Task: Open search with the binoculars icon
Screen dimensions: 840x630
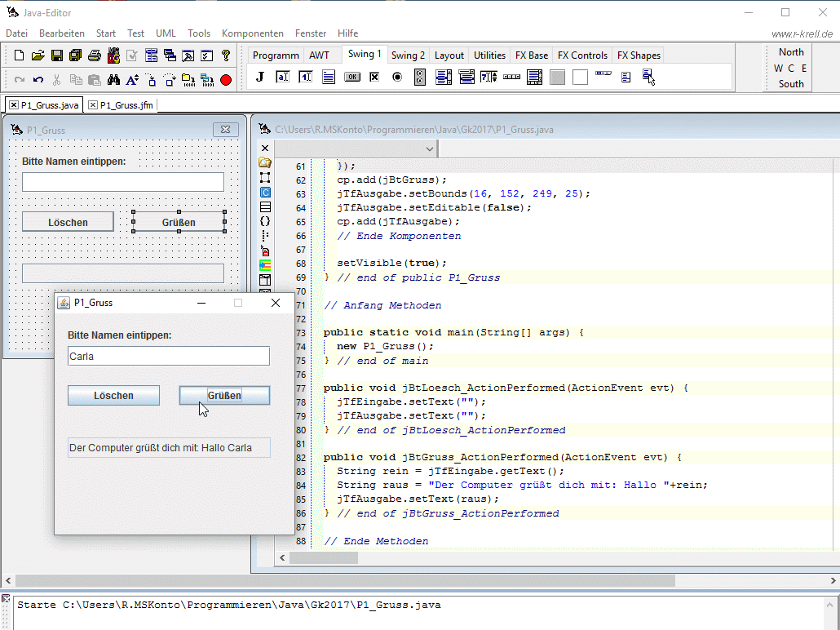Action: click(x=113, y=80)
